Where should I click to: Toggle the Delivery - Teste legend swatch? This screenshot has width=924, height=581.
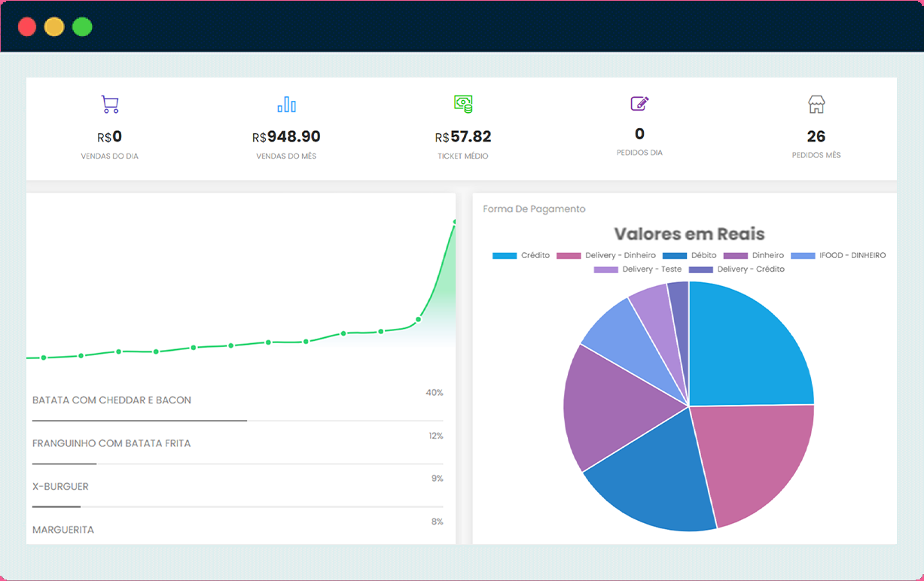[605, 269]
